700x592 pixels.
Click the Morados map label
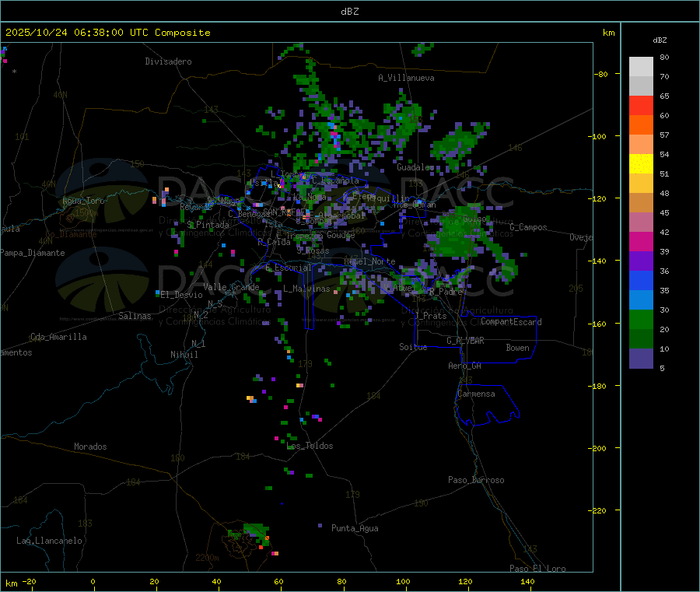click(90, 447)
